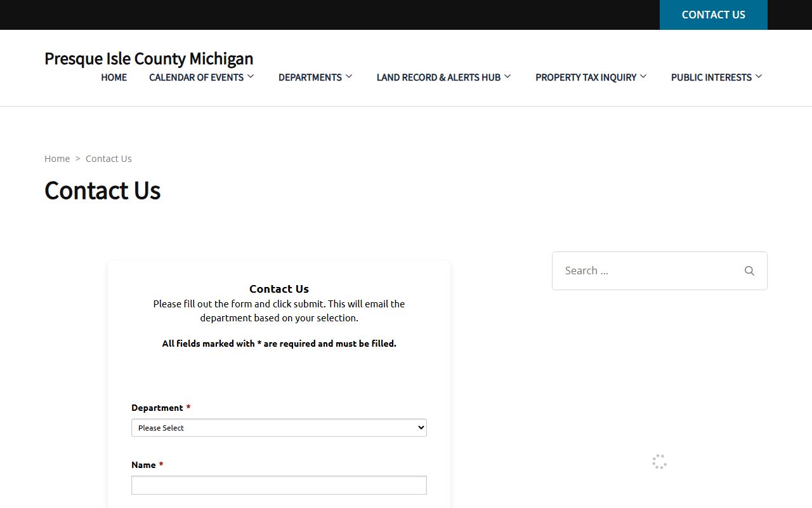
Task: Open the PUBLIC INTERESTS menu
Action: [x=712, y=77]
